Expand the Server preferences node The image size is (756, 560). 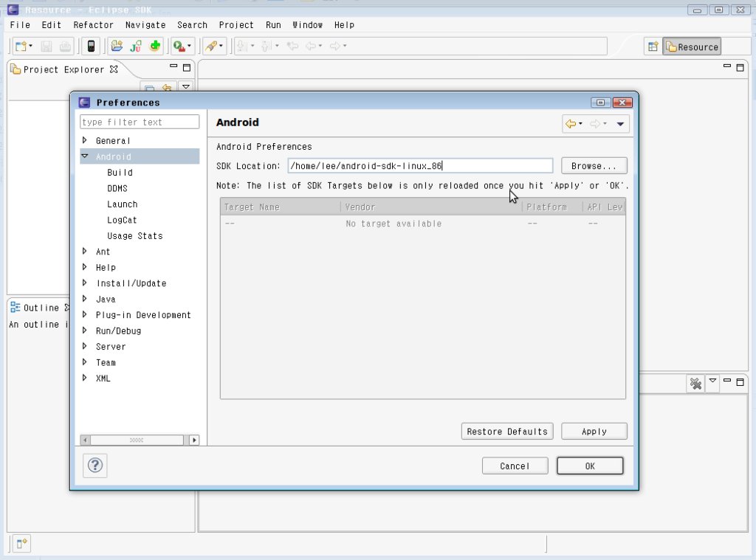point(85,346)
